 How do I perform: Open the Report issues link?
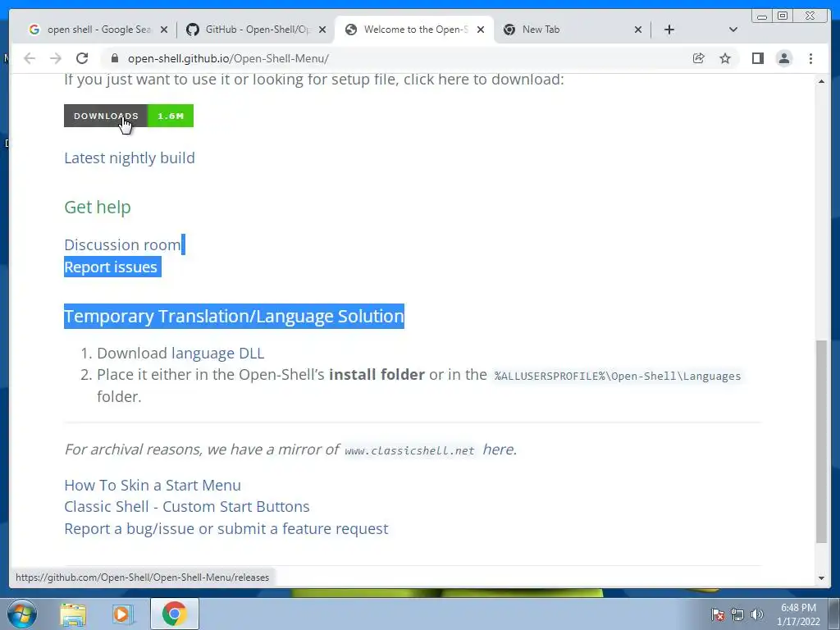(x=111, y=267)
